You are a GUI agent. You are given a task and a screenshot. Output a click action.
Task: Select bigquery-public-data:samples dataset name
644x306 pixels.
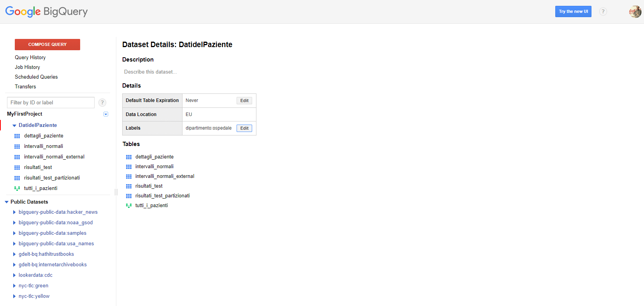point(53,233)
